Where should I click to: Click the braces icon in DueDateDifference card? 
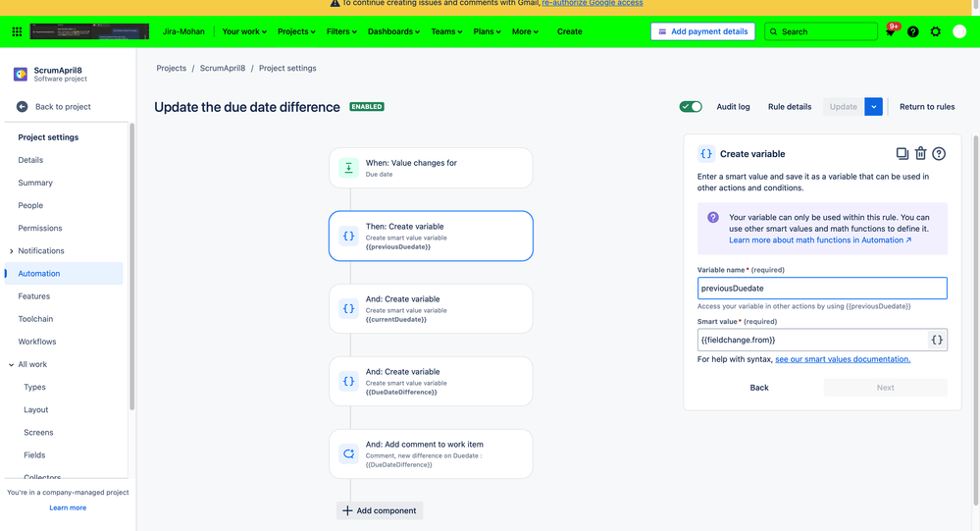coord(349,381)
